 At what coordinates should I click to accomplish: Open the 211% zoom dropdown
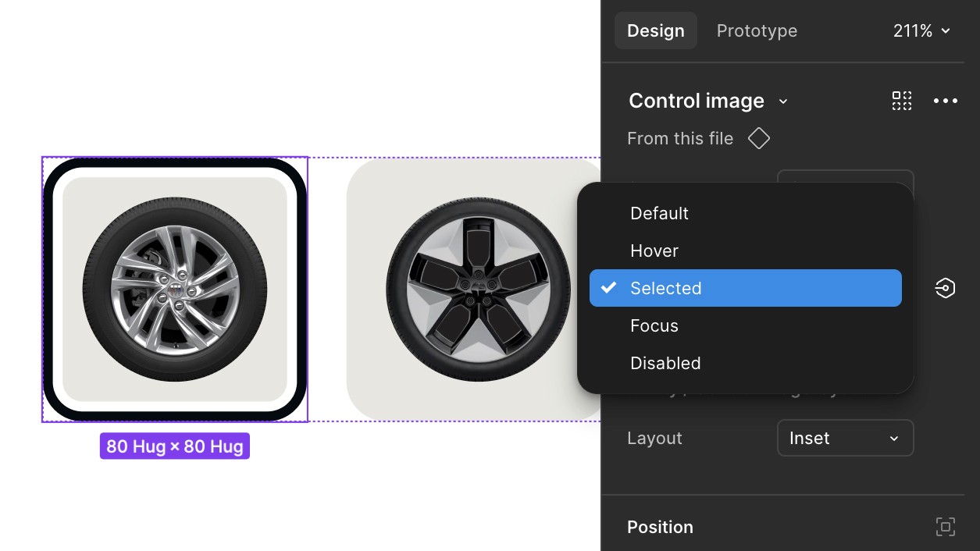tap(921, 31)
